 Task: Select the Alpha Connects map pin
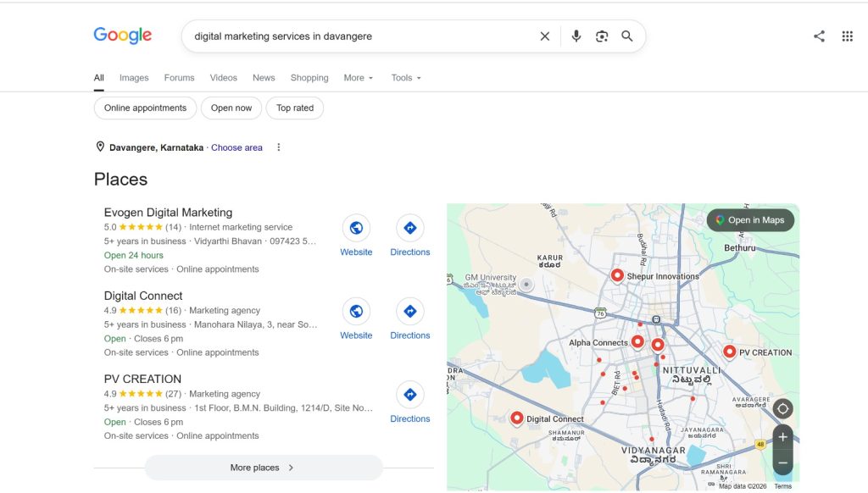click(637, 342)
